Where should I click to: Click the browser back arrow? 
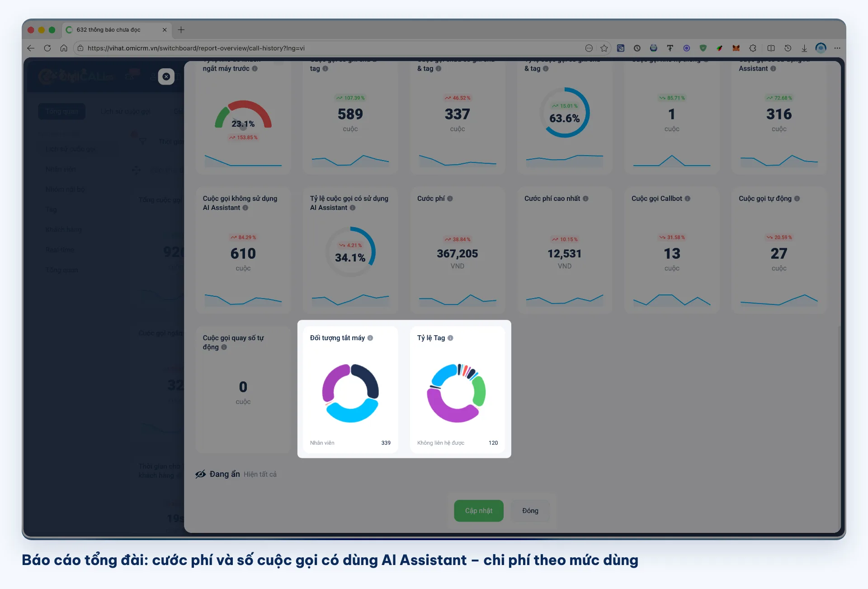tap(31, 48)
